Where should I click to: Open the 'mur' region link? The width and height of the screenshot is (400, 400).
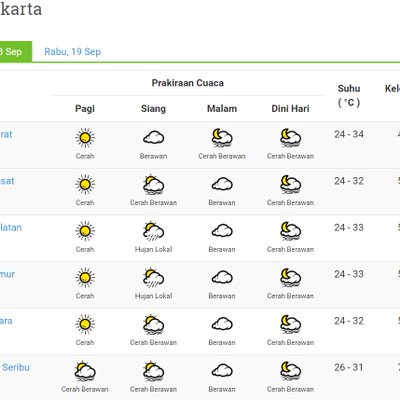7,274
